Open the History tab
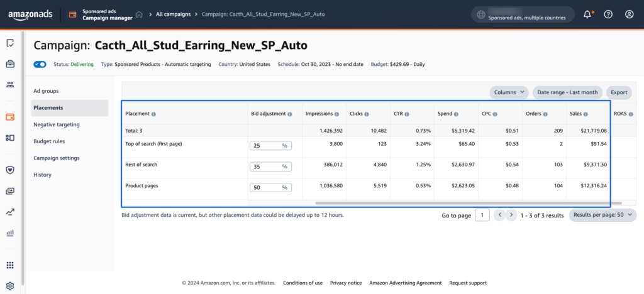Image resolution: width=644 pixels, height=294 pixels. tap(42, 175)
